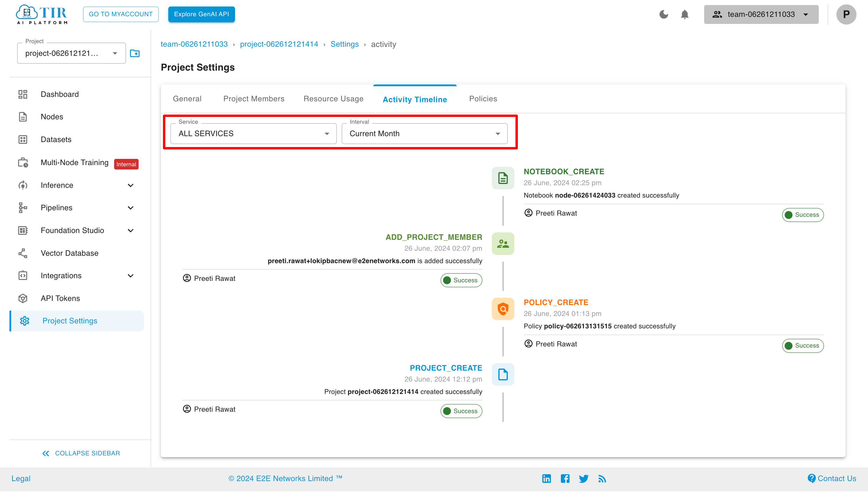Expand the Pipelines submenu chevron

[x=131, y=208]
